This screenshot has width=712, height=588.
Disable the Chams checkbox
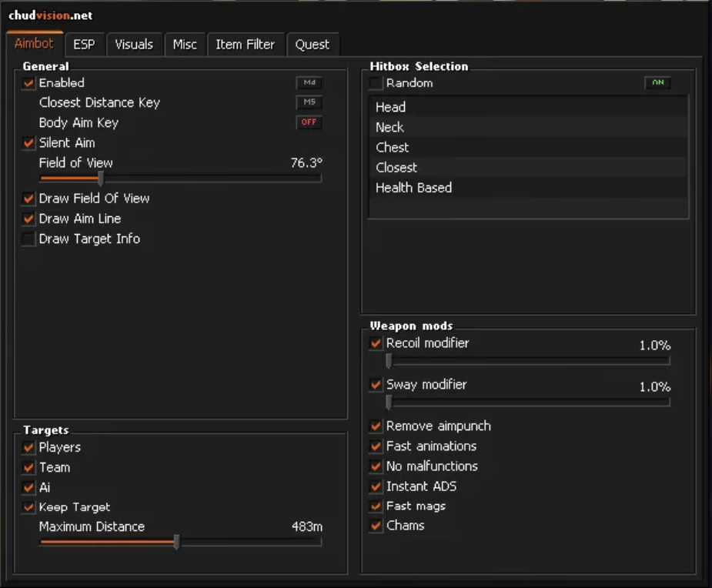376,526
